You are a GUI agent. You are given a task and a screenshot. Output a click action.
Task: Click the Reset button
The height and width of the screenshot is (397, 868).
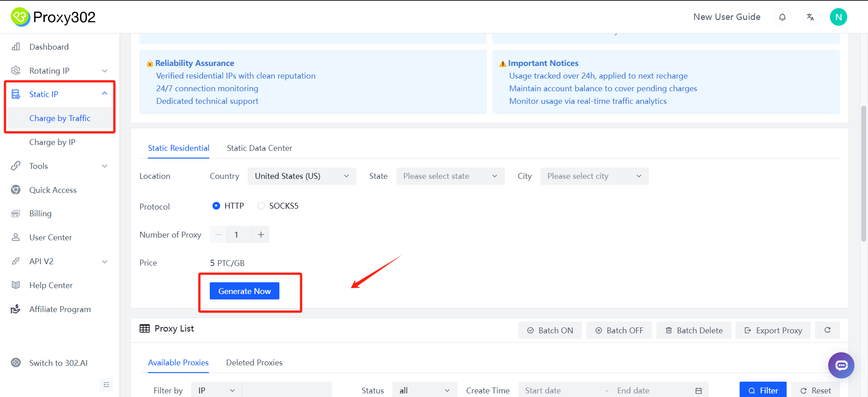pyautogui.click(x=816, y=390)
